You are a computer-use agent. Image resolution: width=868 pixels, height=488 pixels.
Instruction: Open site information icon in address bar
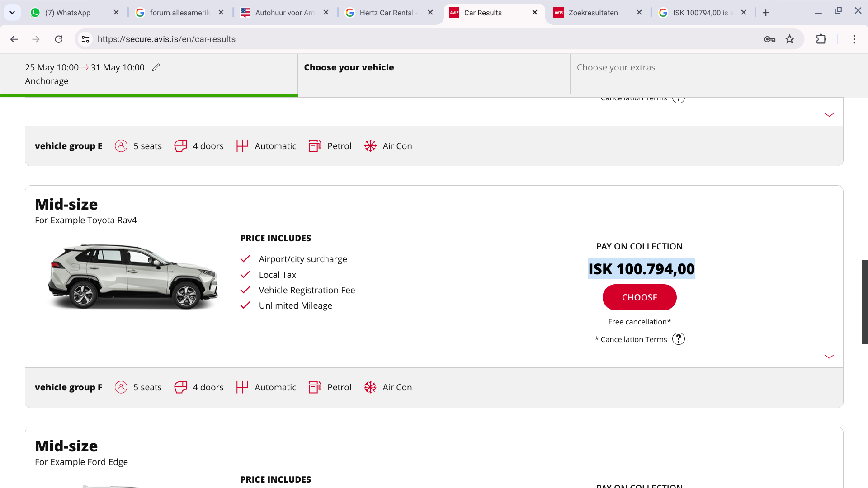click(85, 39)
